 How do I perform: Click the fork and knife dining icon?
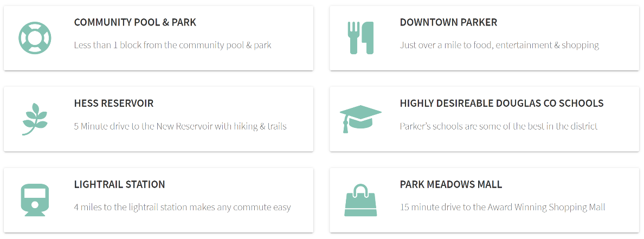[x=360, y=38]
